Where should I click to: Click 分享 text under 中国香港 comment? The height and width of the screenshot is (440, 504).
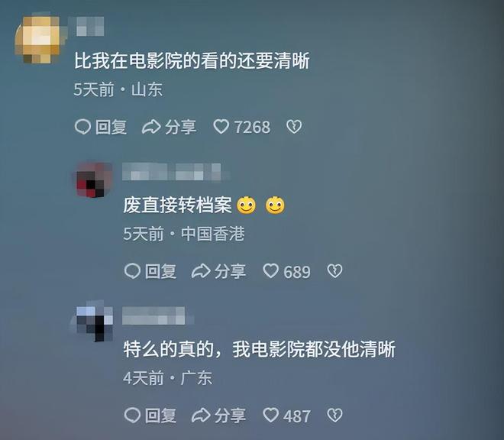point(230,271)
